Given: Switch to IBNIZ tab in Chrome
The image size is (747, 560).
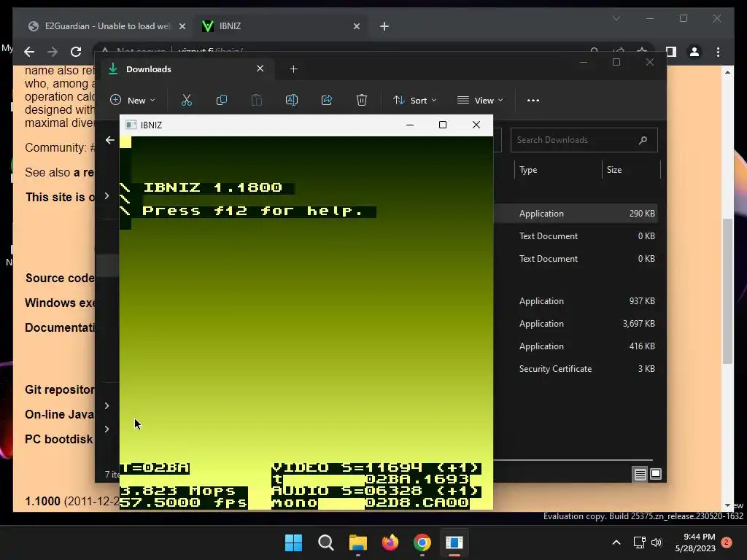Looking at the screenshot, I should 282,26.
